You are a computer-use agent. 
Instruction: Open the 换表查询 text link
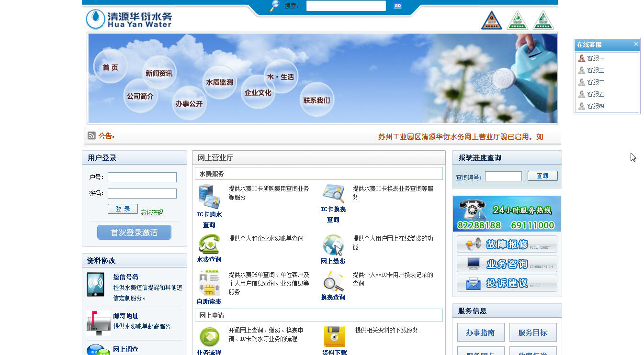click(x=333, y=297)
